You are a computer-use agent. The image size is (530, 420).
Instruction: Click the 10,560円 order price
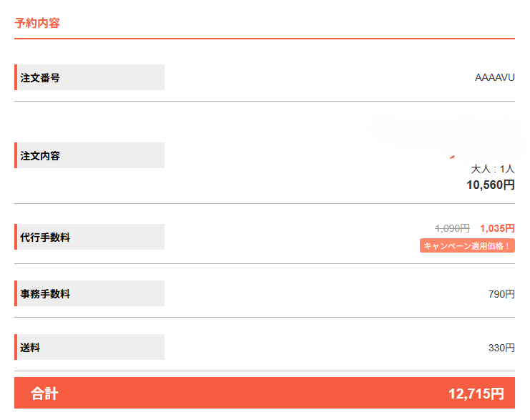click(491, 185)
